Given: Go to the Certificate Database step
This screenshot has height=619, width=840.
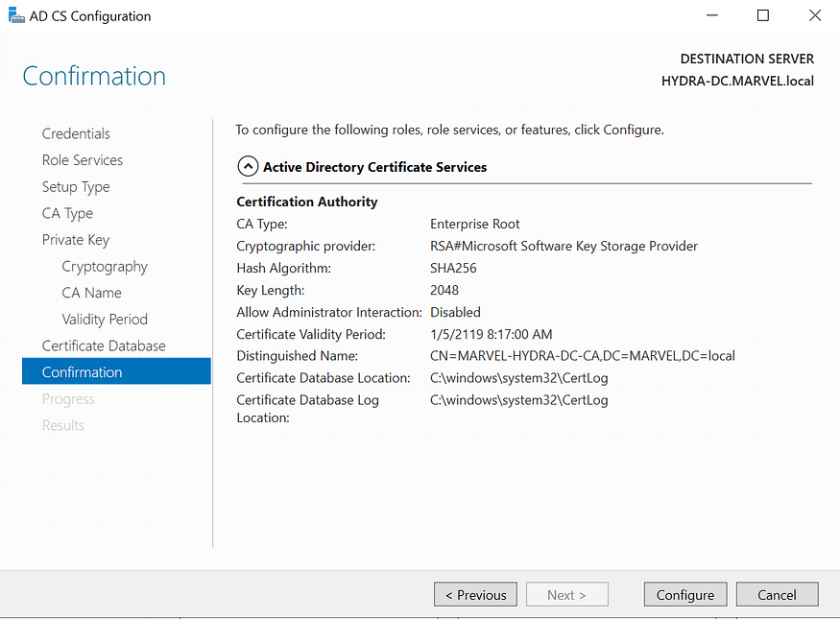Looking at the screenshot, I should [x=102, y=345].
